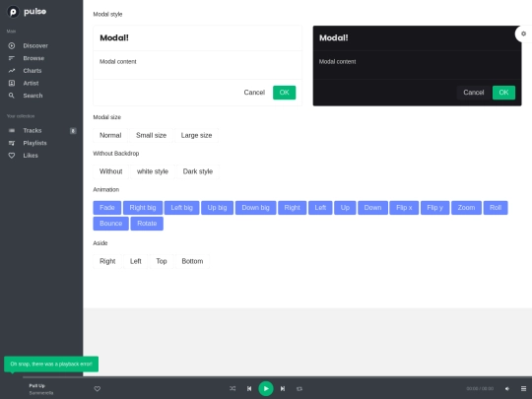
Task: Click OK in the white modal
Action: 285,93
